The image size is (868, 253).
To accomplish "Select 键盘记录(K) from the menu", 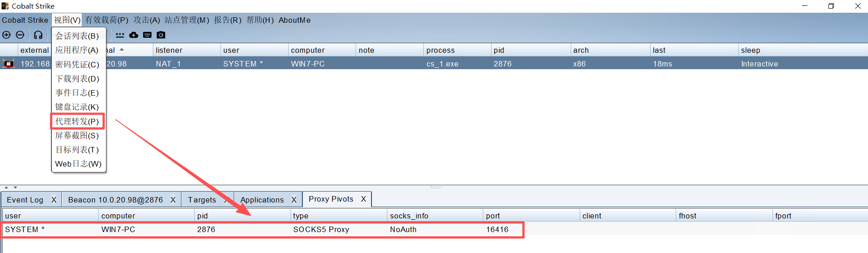I will point(78,107).
